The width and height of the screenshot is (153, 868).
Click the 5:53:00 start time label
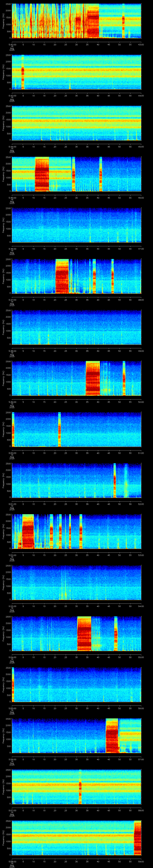pyautogui.click(x=12, y=606)
